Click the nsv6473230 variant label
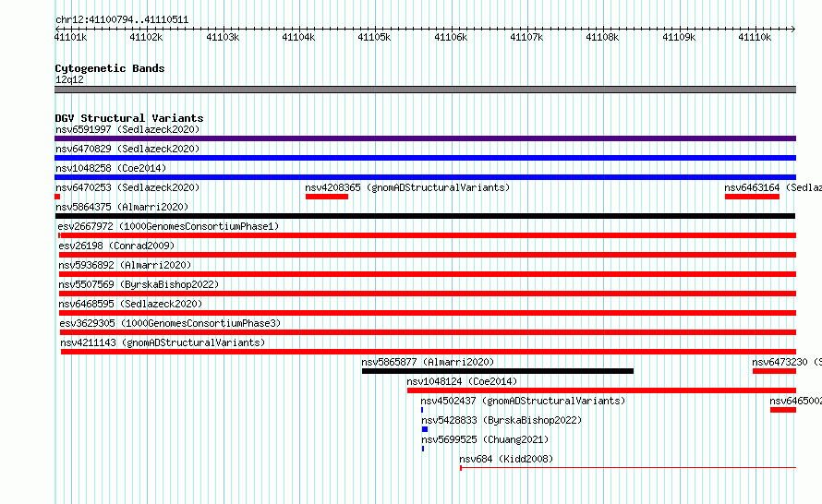 787,362
